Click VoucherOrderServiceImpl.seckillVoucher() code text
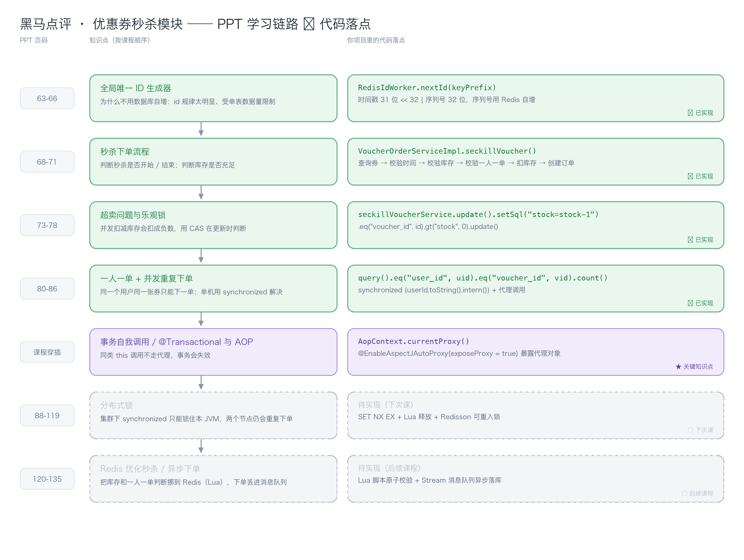The image size is (744, 560). tap(447, 151)
